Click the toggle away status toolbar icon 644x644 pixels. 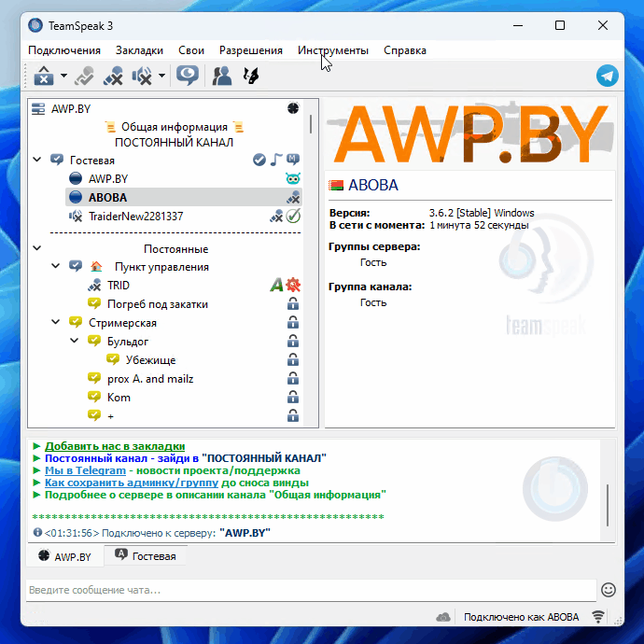(85, 76)
